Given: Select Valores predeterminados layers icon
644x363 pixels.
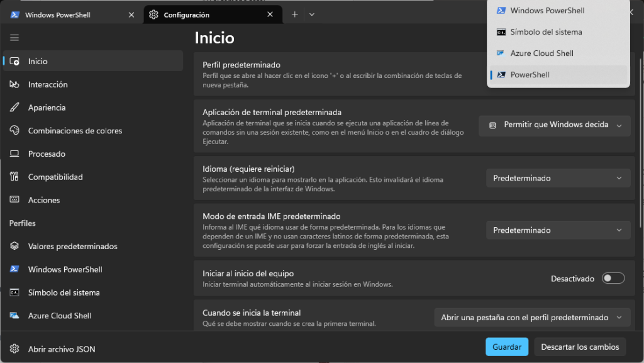Looking at the screenshot, I should pos(15,247).
